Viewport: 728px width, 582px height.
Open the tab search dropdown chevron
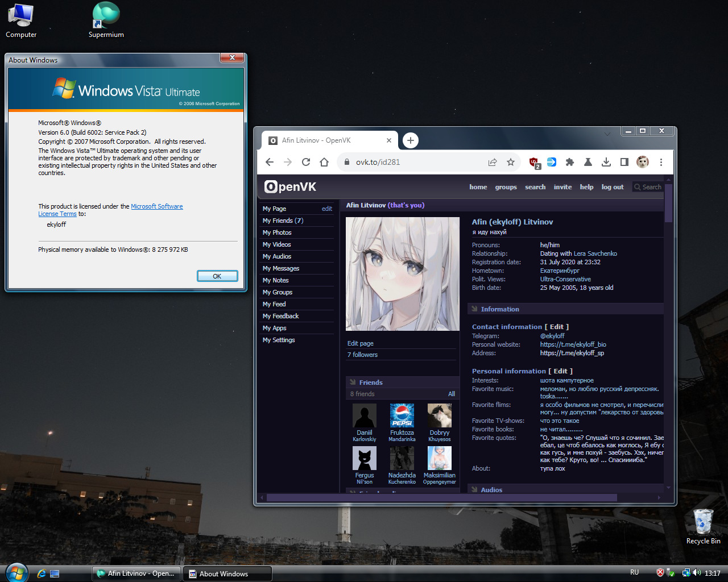607,134
